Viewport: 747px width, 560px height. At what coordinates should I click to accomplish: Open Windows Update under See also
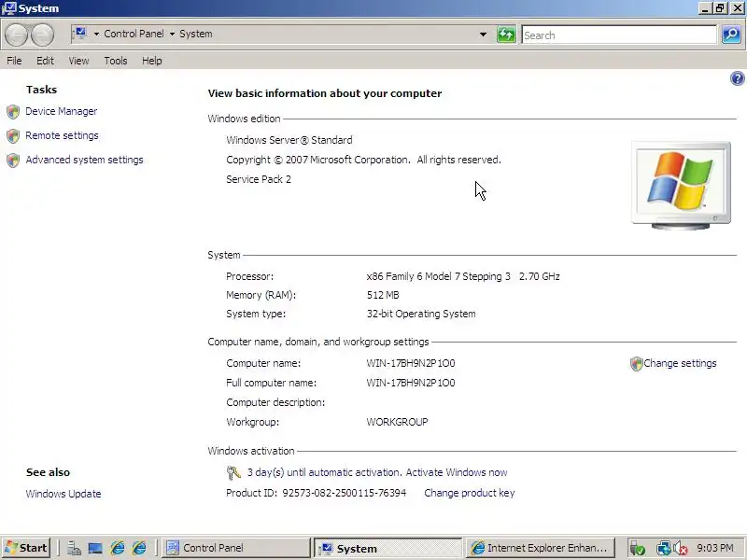(63, 494)
